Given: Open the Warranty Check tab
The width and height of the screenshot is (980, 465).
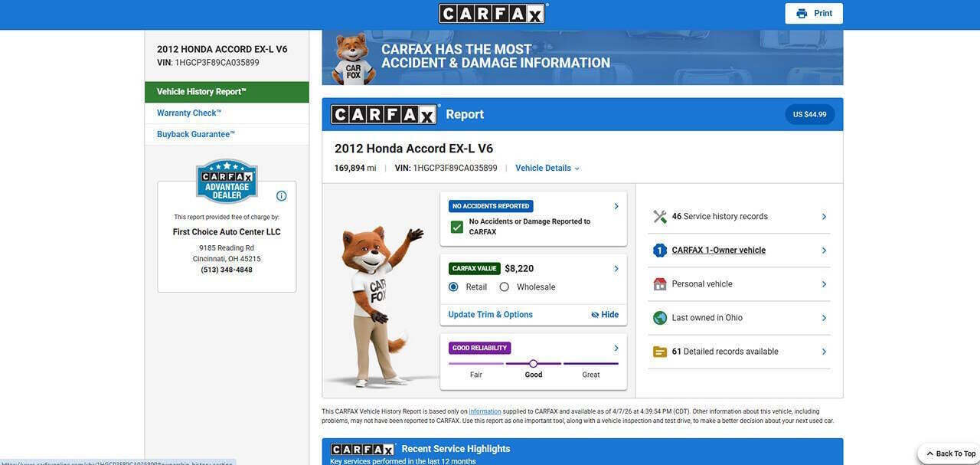Looking at the screenshot, I should (189, 113).
